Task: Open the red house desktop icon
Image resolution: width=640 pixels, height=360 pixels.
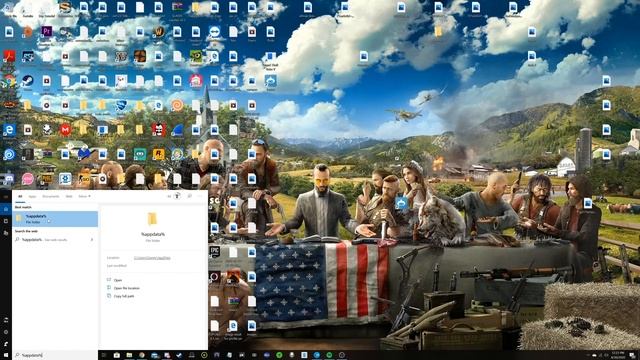Action: (196, 80)
